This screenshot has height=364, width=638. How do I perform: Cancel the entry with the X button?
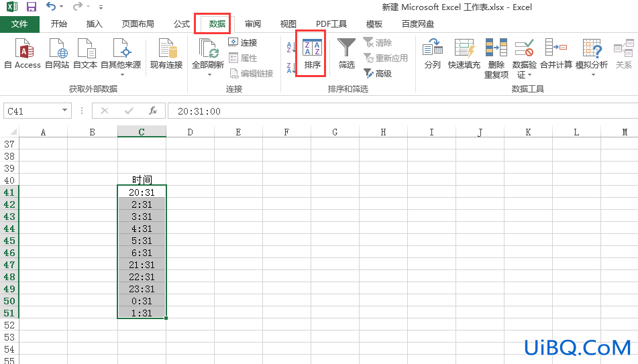(x=105, y=111)
